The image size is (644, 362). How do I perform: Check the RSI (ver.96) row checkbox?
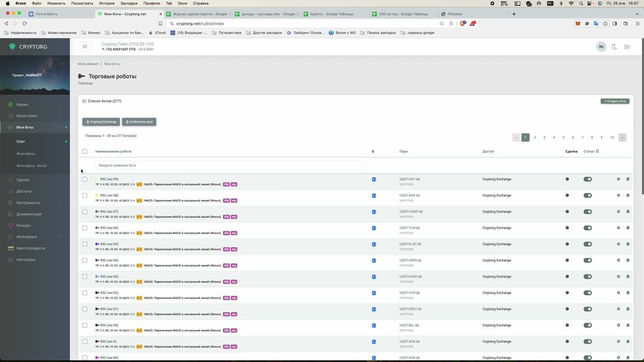tap(85, 228)
